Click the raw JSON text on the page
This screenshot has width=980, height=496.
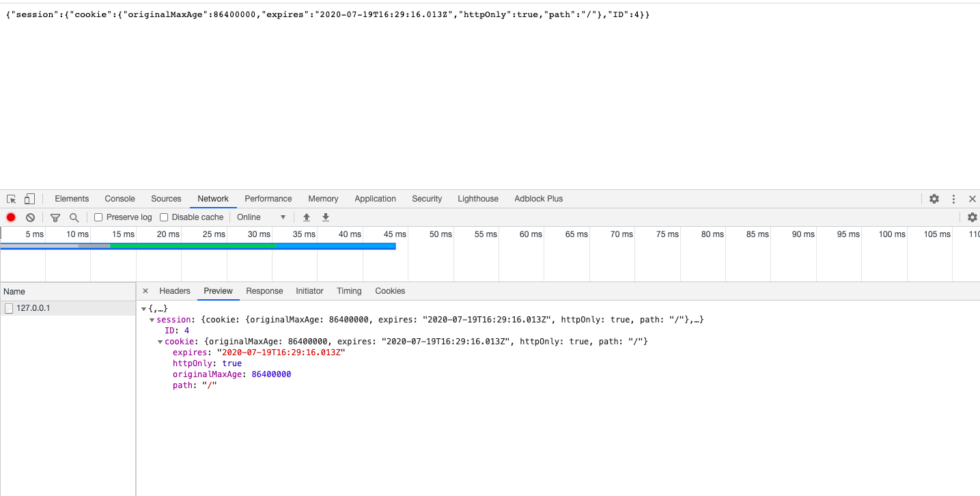pos(328,14)
